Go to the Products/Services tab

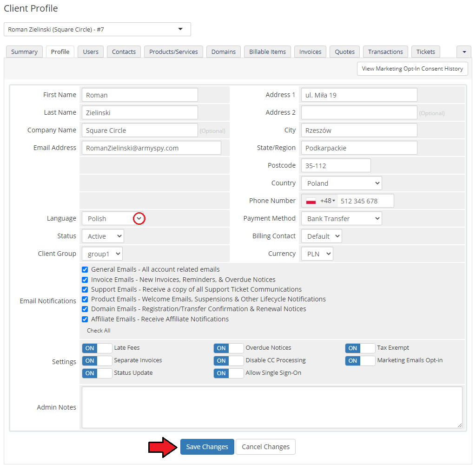(x=173, y=52)
